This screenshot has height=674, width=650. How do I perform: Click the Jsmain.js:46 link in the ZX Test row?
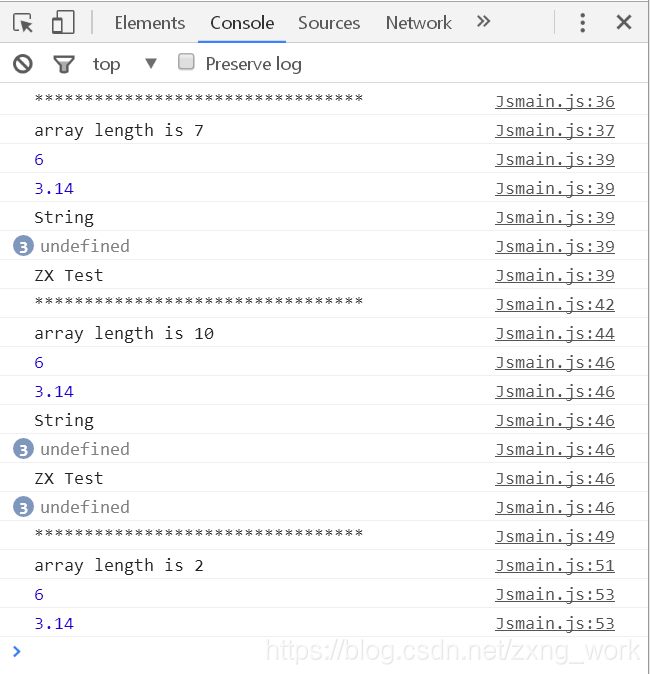555,479
